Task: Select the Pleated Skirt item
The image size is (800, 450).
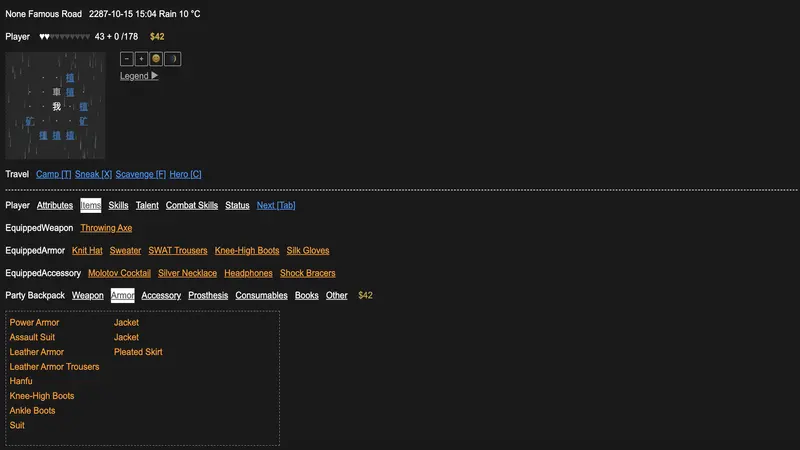Action: click(138, 352)
